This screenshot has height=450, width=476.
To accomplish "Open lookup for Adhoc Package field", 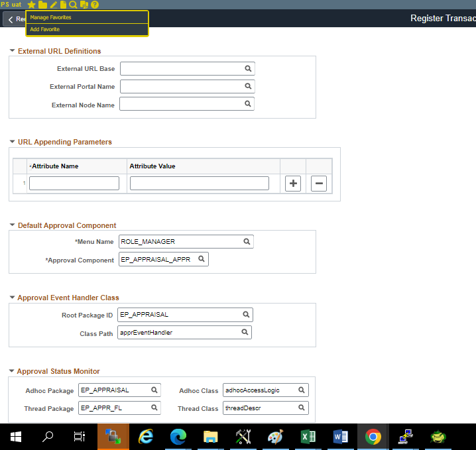I will pos(154,390).
